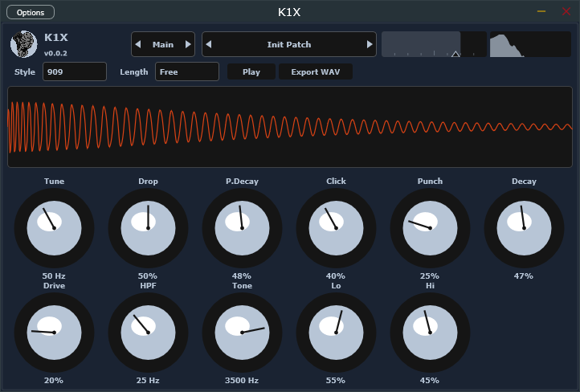The image size is (580, 392).
Task: Click the output level meter triangle marker
Action: 455,55
